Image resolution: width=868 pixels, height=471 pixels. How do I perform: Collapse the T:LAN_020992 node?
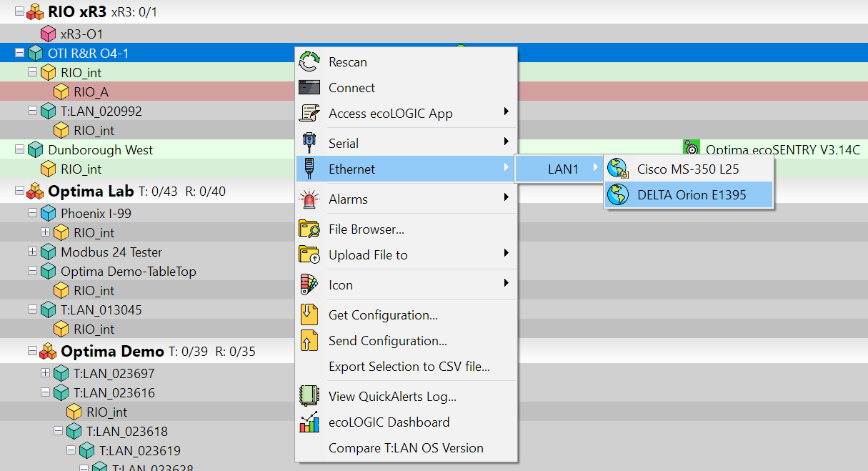[x=32, y=111]
